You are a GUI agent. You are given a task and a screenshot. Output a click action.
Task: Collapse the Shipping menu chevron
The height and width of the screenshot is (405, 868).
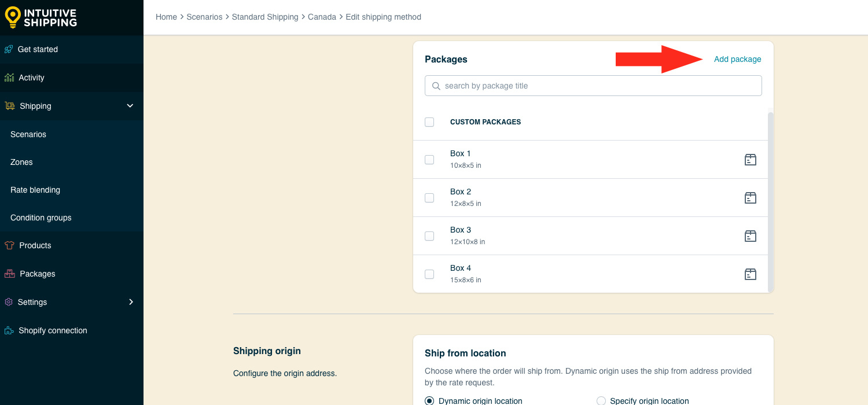130,106
